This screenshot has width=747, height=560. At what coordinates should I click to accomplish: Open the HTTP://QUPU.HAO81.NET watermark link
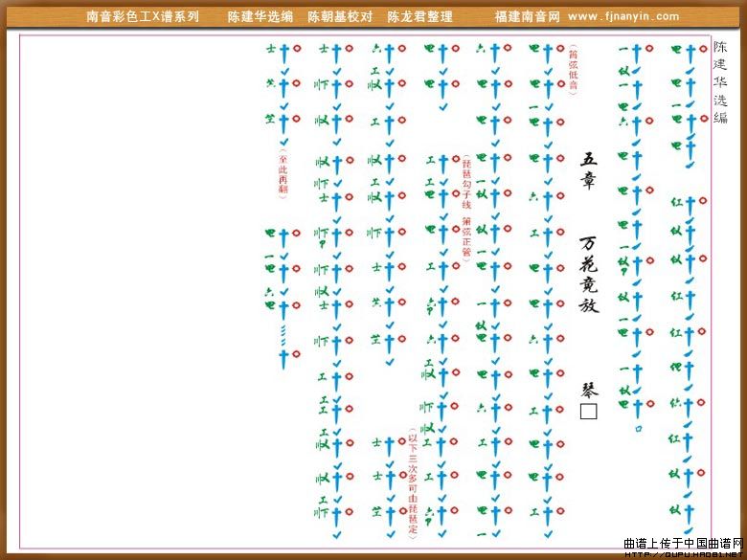pos(684,554)
